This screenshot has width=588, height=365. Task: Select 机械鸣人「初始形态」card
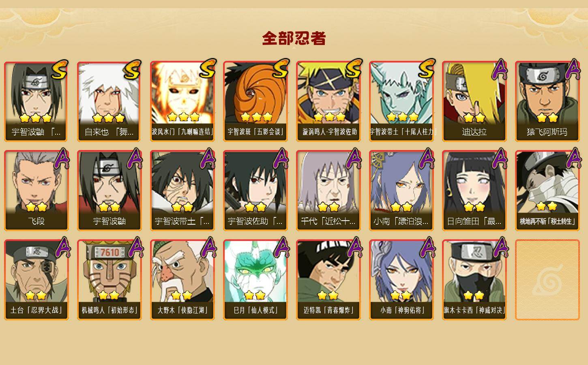pyautogui.click(x=109, y=280)
